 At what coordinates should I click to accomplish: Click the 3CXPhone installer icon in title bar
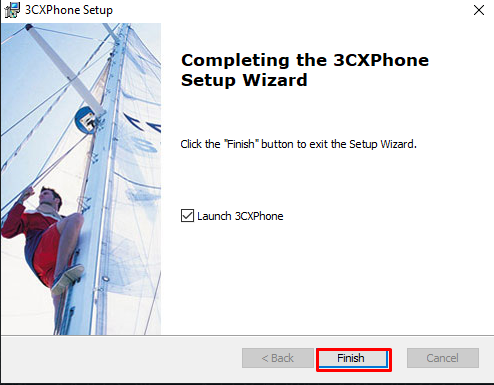[12, 10]
